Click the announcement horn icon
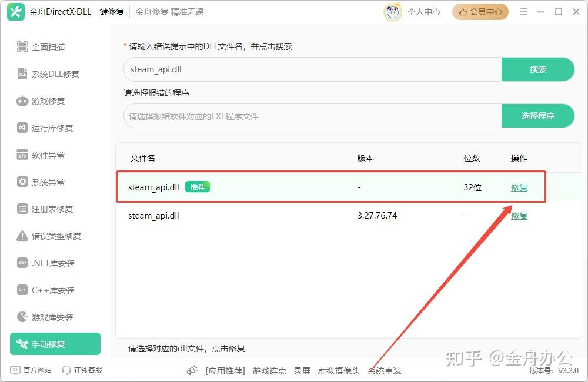Image resolution: width=588 pixels, height=382 pixels. point(192,370)
